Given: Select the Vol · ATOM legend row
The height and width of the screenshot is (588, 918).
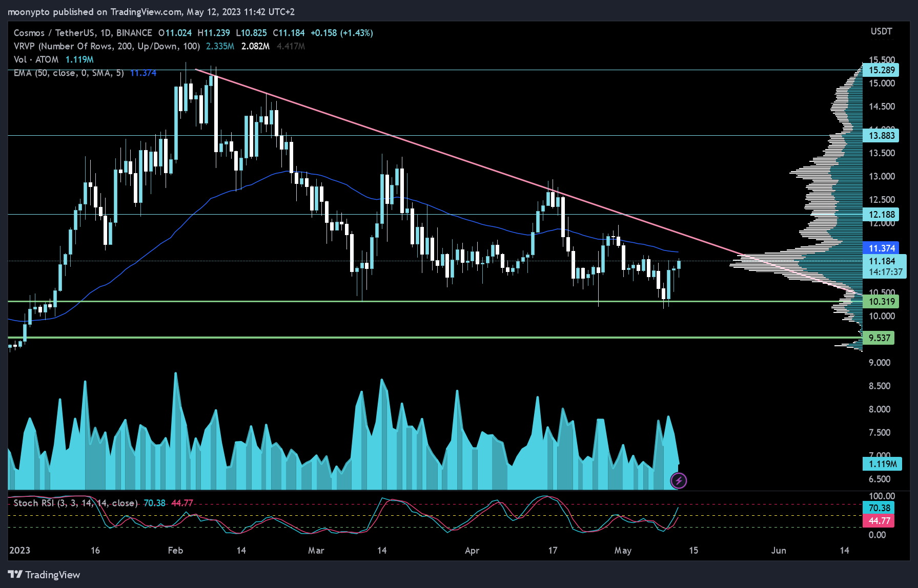Looking at the screenshot, I should click(53, 59).
